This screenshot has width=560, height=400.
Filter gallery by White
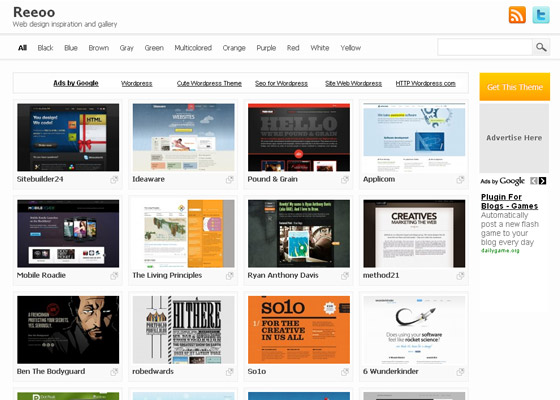pyautogui.click(x=320, y=48)
